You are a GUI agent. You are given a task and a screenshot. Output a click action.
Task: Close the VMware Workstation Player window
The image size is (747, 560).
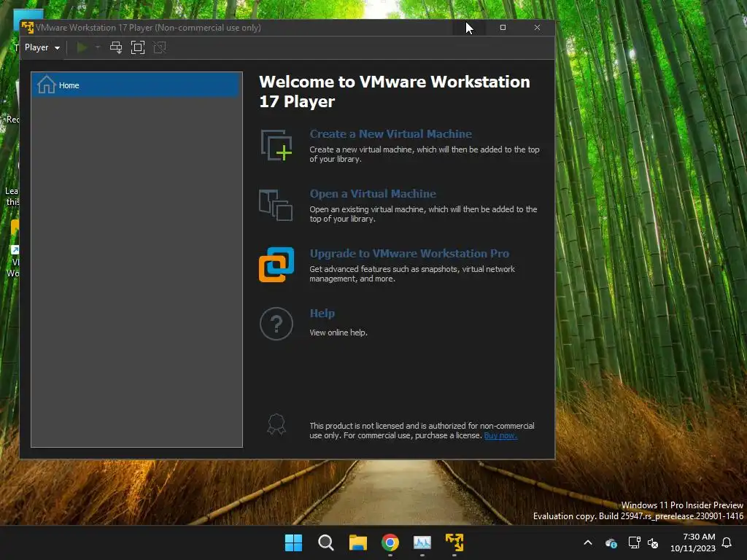point(537,28)
